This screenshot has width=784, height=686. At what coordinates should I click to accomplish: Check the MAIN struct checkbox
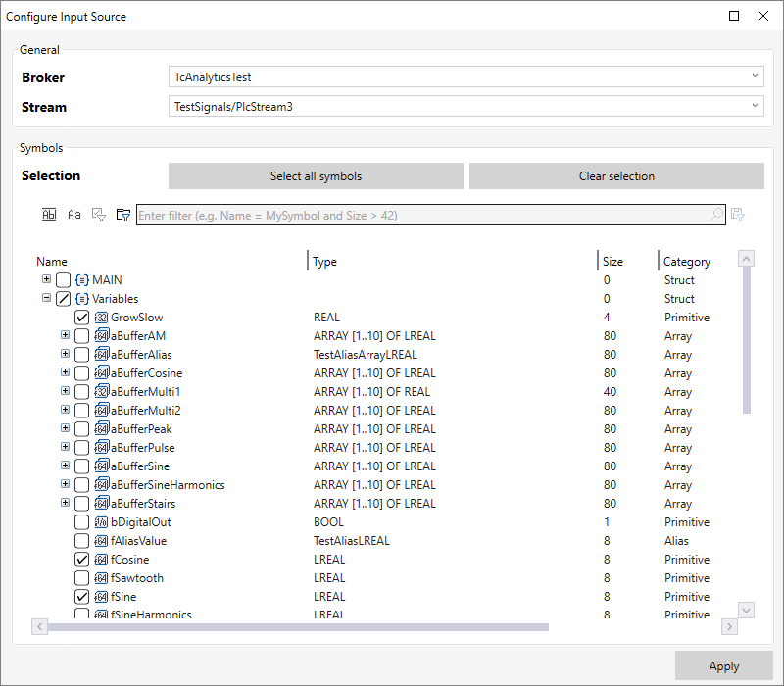63,280
